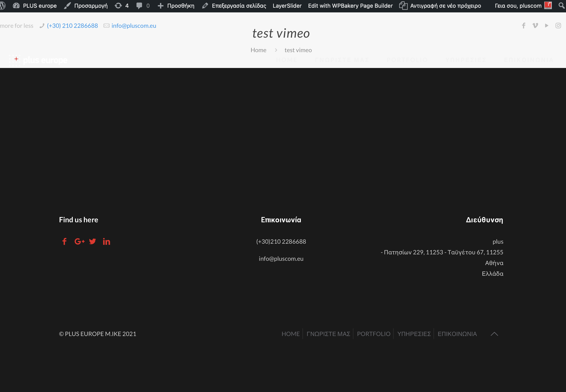The height and width of the screenshot is (392, 566).
Task: Click Επεξεργασία σελίδας in admin bar
Action: (234, 6)
